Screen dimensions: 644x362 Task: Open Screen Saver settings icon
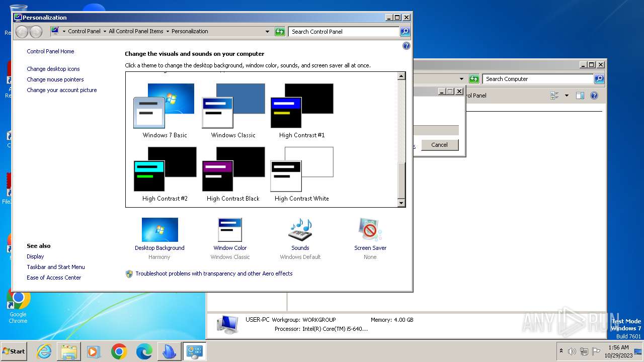370,230
